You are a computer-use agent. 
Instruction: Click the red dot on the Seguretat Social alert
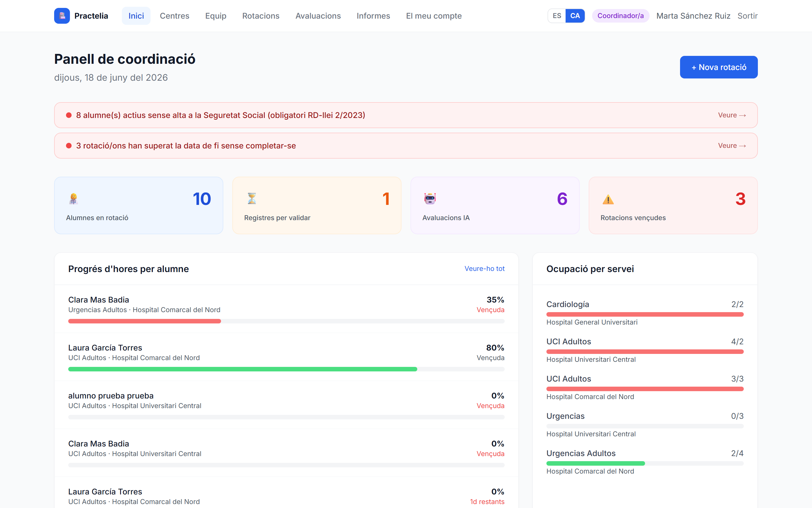69,115
